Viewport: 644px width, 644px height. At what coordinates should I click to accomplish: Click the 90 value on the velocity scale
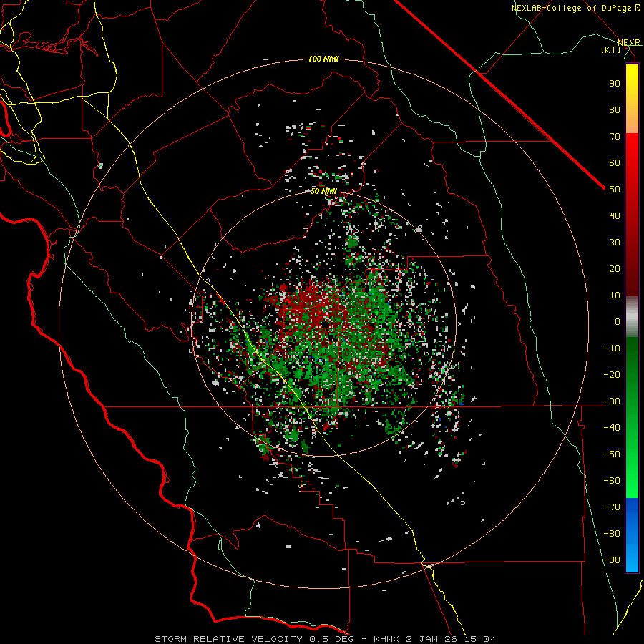[615, 84]
